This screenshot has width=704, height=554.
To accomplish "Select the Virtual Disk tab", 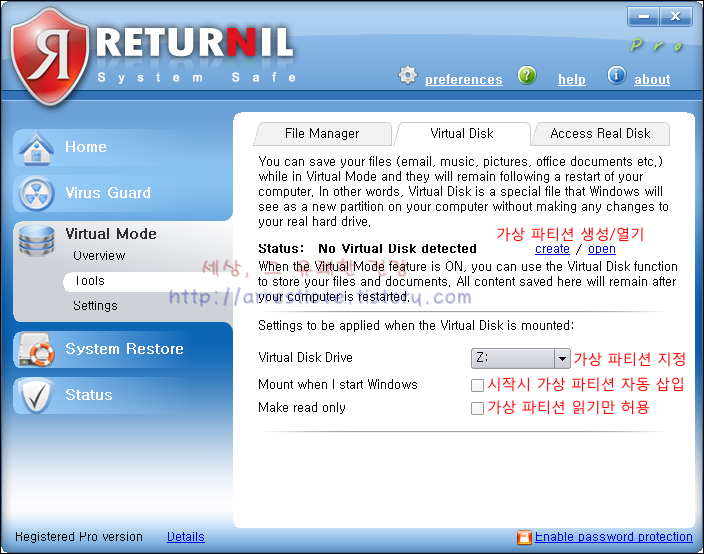I will point(462,134).
